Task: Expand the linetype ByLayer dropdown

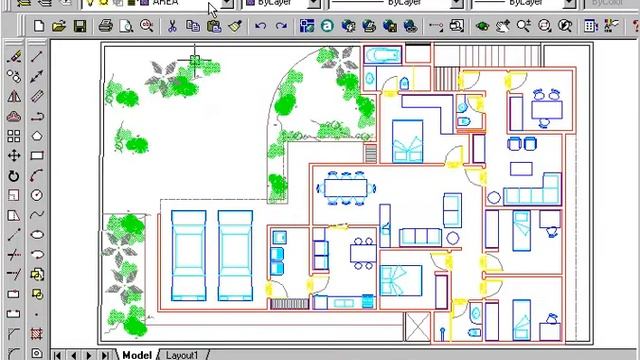Action: 456,4
